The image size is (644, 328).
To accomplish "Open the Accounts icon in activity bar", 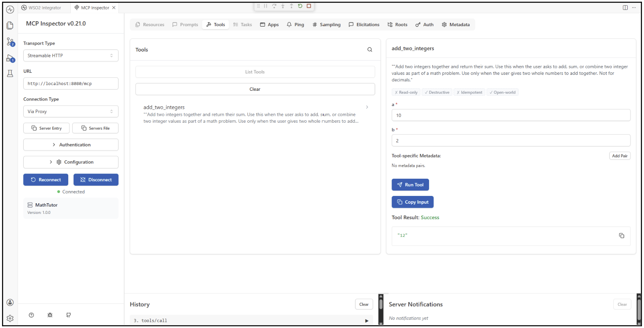I will (10, 303).
